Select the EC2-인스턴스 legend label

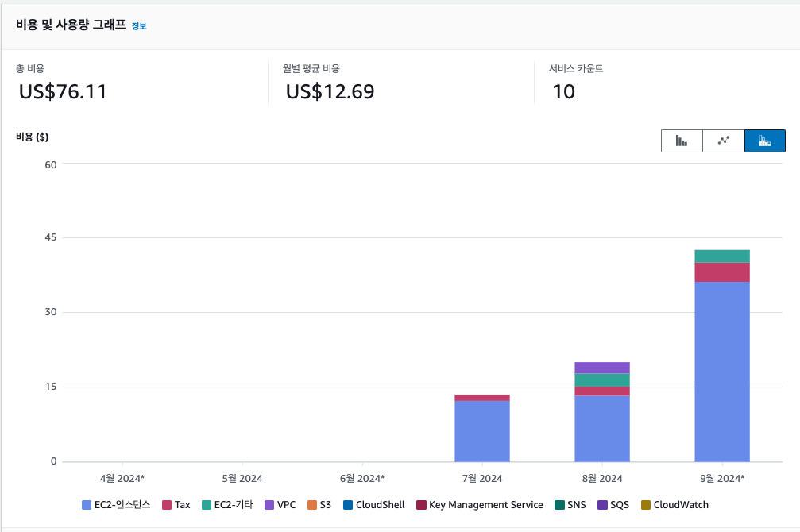pyautogui.click(x=122, y=505)
